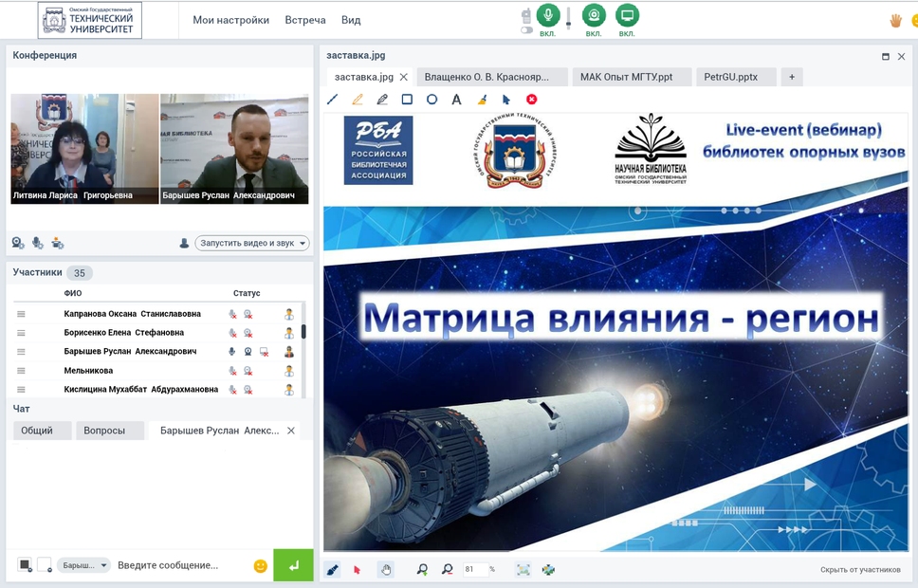Activate the Hand pan tool
The height and width of the screenshot is (588, 918).
[386, 569]
